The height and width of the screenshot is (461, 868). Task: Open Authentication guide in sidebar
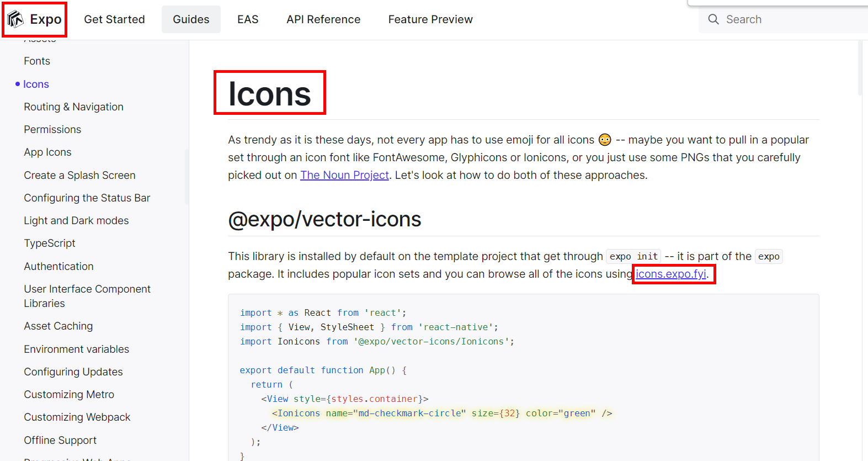(x=58, y=267)
